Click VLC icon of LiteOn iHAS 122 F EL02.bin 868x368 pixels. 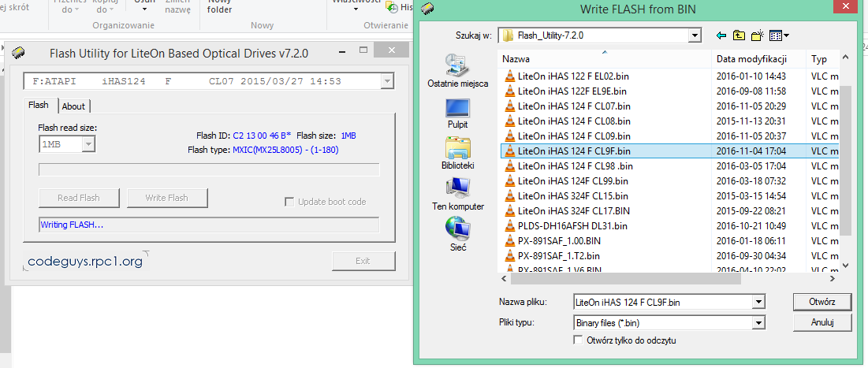pyautogui.click(x=510, y=76)
